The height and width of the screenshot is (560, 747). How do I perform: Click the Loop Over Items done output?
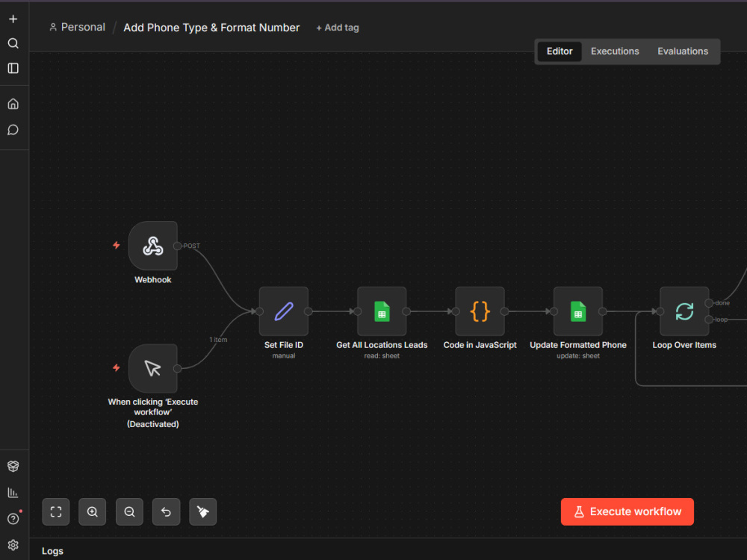[709, 303]
